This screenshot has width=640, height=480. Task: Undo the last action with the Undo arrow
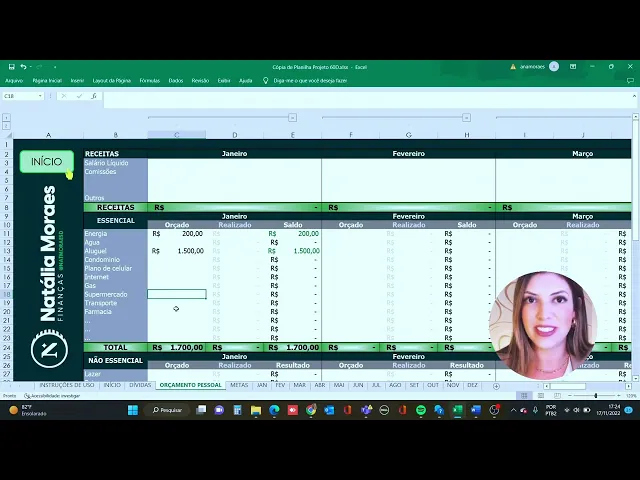click(23, 67)
